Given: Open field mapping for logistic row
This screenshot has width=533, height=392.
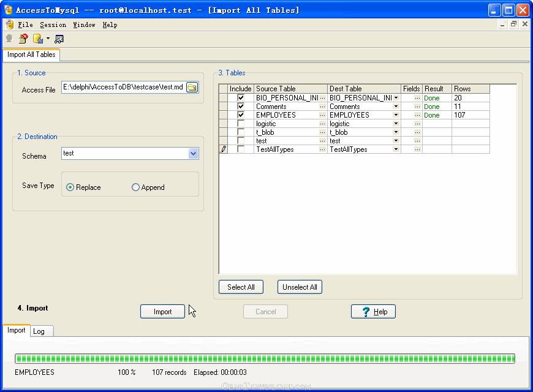Looking at the screenshot, I should point(417,124).
